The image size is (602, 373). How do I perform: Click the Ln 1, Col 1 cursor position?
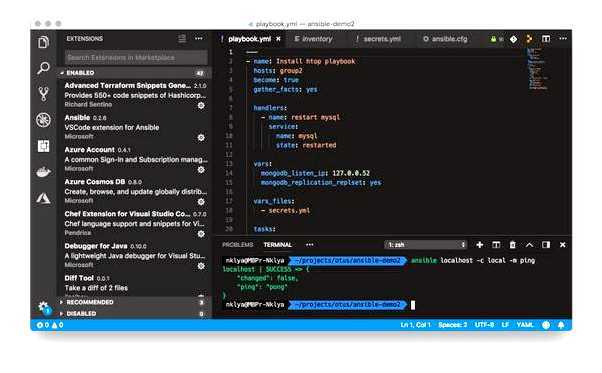415,325
